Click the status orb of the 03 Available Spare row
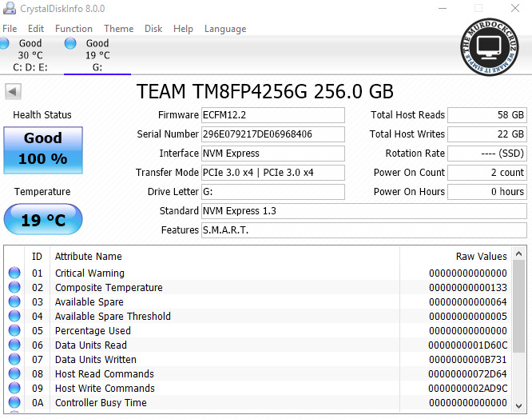The image size is (532, 419). point(14,301)
